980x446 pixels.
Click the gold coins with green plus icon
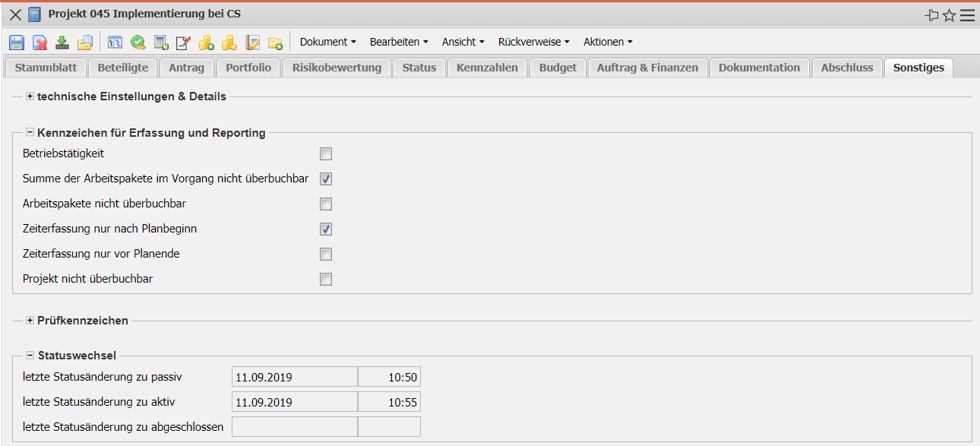pyautogui.click(x=207, y=43)
